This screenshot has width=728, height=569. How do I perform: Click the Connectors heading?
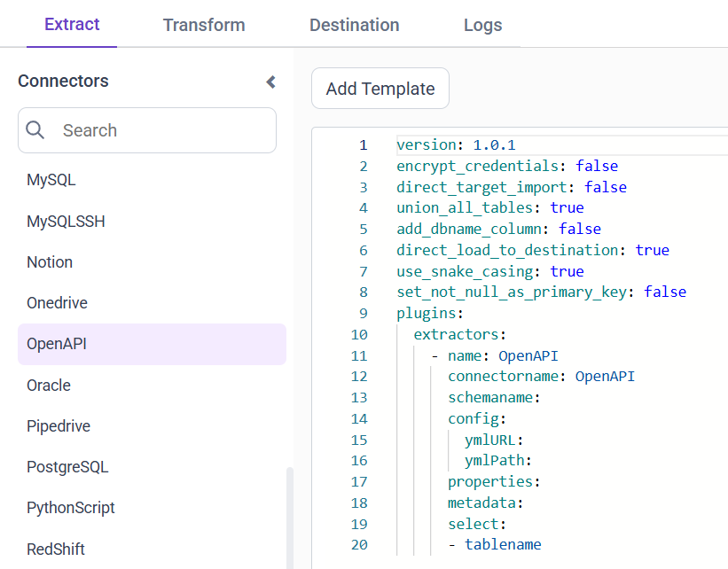tap(63, 82)
